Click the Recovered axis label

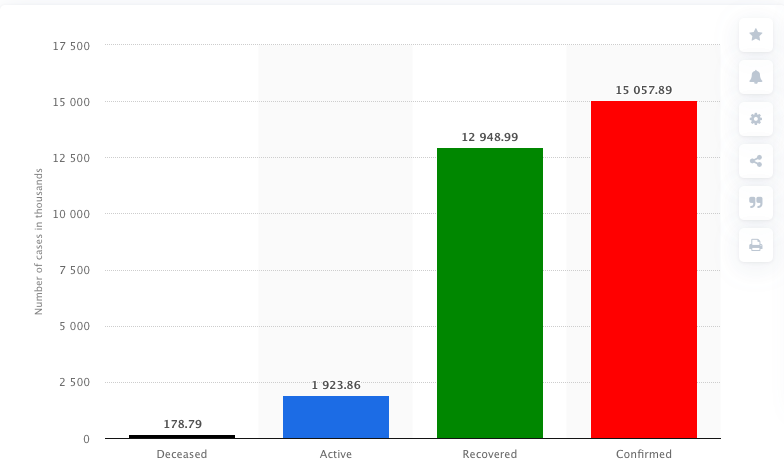point(490,454)
